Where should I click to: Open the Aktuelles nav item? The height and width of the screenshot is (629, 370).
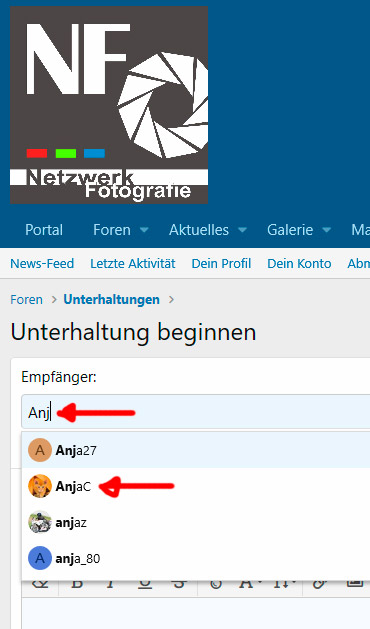click(199, 230)
